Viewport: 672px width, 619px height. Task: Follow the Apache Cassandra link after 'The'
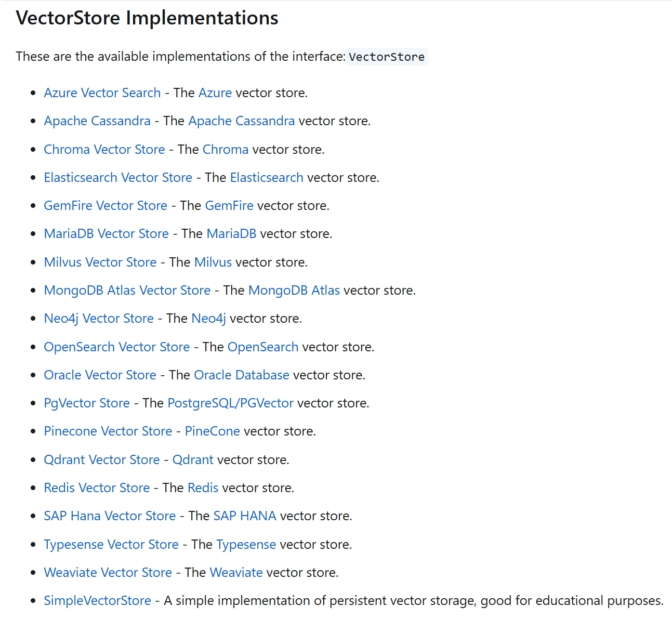pyautogui.click(x=242, y=121)
